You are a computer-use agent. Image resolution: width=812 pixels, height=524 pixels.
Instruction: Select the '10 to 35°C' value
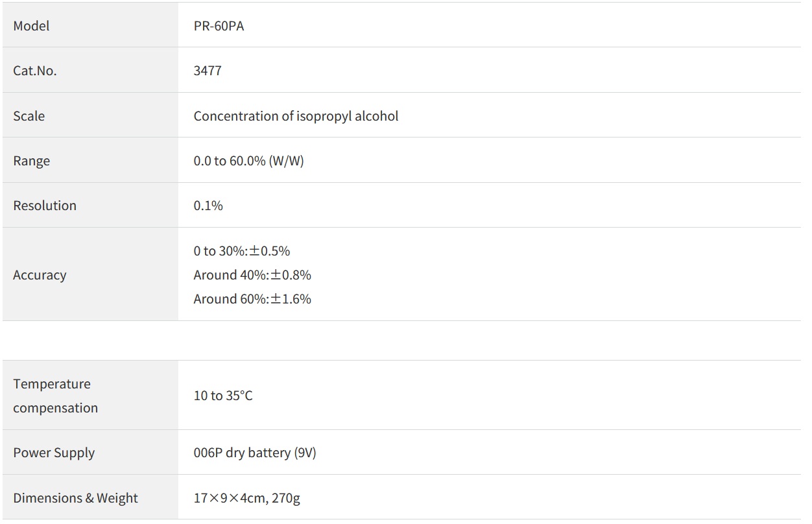223,396
